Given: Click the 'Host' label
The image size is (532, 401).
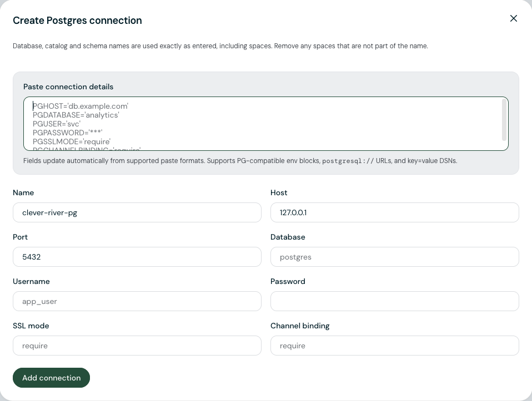Looking at the screenshot, I should tap(279, 192).
